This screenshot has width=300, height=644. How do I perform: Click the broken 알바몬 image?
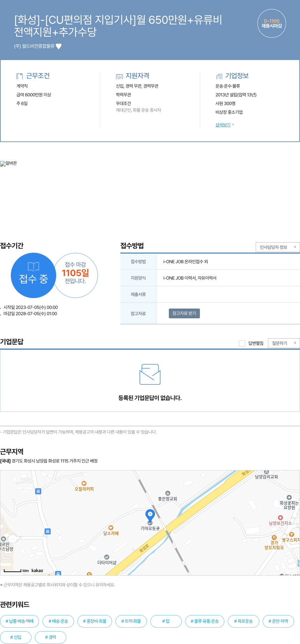[8, 163]
